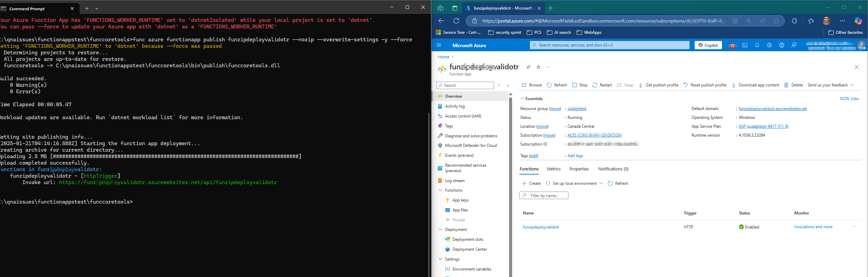
Task: Select Overview in sidebar
Action: click(x=470, y=96)
